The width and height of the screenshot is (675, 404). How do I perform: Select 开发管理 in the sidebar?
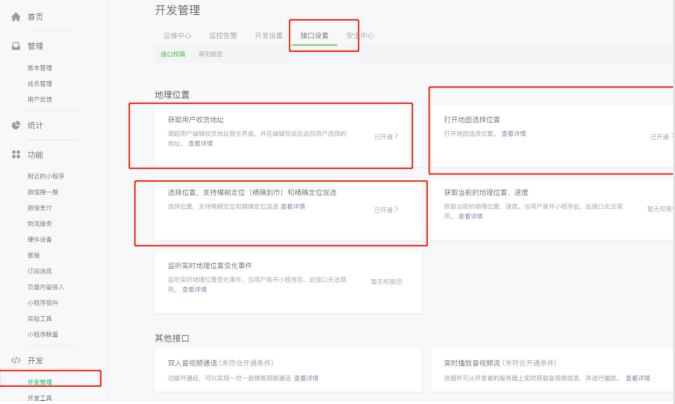(x=40, y=381)
